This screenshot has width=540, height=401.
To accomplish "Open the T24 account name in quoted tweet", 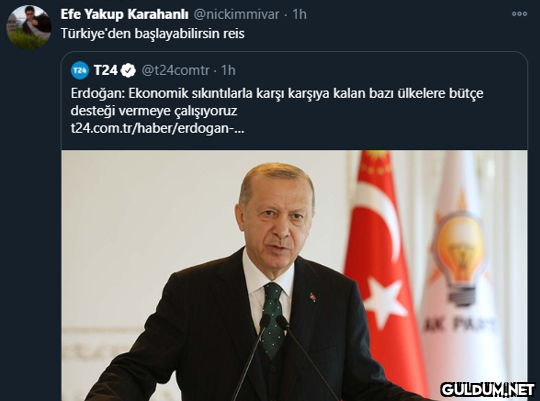I will [106, 70].
